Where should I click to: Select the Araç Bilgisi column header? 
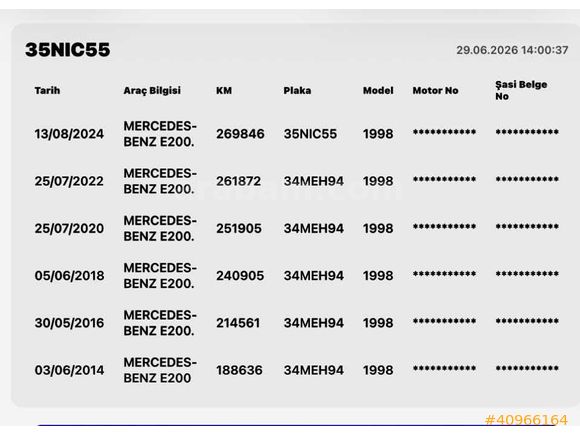pyautogui.click(x=152, y=91)
